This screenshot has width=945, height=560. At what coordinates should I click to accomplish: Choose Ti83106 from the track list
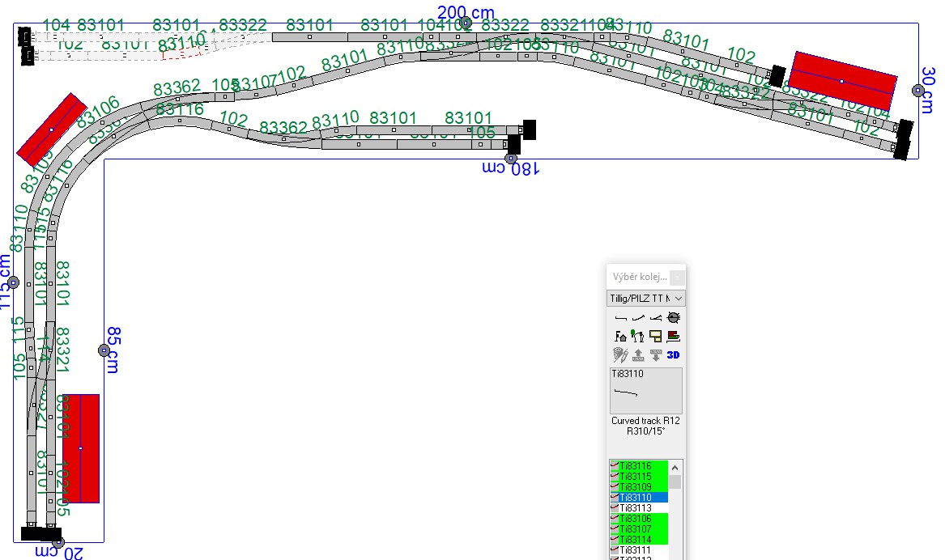pyautogui.click(x=639, y=519)
